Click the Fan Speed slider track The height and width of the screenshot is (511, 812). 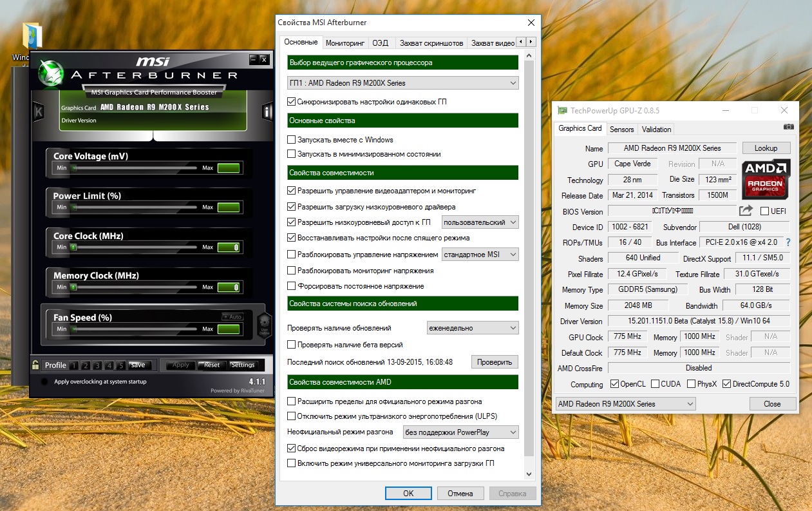pyautogui.click(x=134, y=329)
